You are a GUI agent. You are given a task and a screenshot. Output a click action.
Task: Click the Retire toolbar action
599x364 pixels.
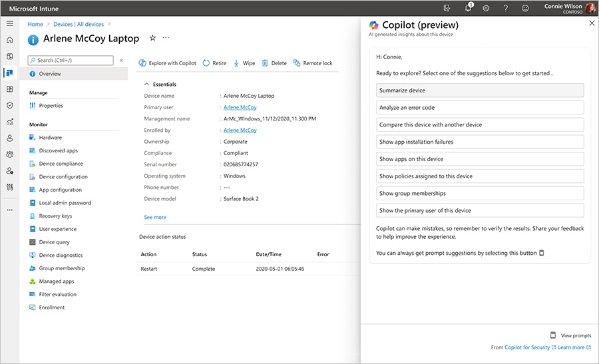(x=214, y=63)
